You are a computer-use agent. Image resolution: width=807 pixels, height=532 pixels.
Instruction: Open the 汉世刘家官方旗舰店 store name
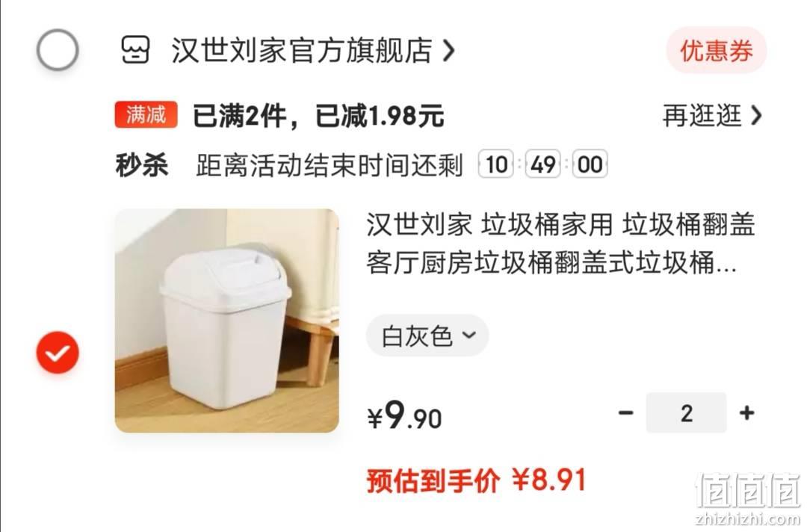click(x=302, y=50)
